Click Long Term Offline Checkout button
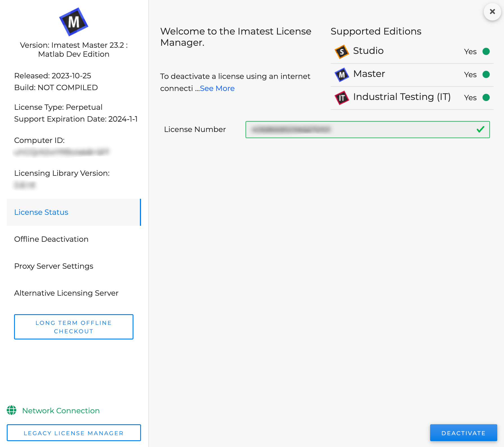 pyautogui.click(x=74, y=327)
